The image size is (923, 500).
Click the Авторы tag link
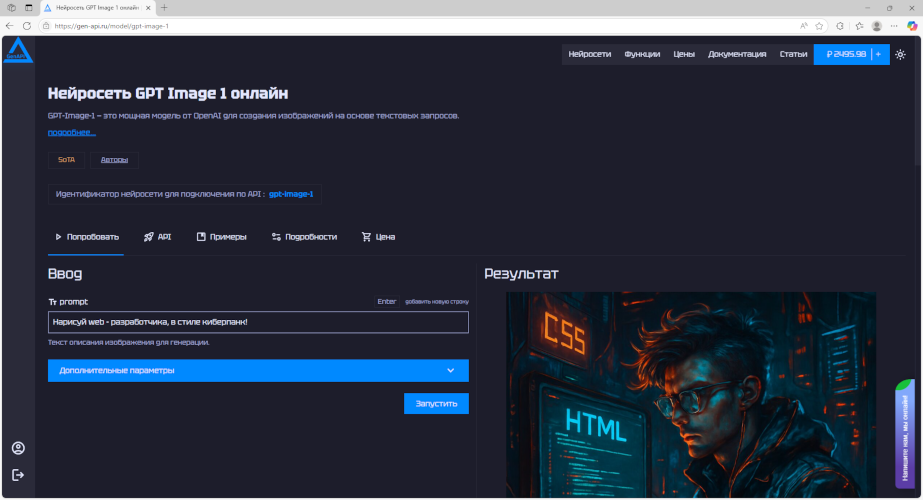[114, 160]
